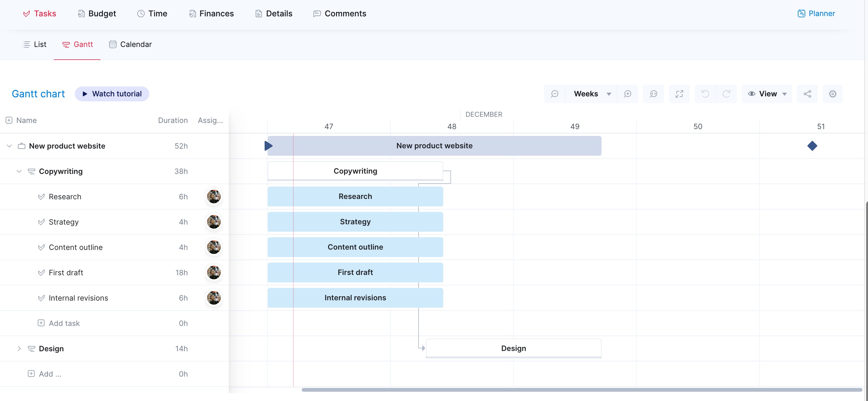Undo the last change
This screenshot has height=401, width=868.
705,94
